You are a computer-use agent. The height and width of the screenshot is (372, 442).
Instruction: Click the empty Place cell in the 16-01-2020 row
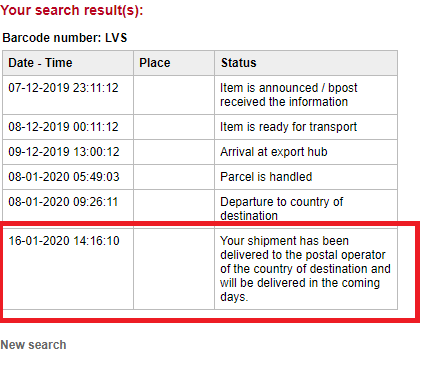pos(174,269)
